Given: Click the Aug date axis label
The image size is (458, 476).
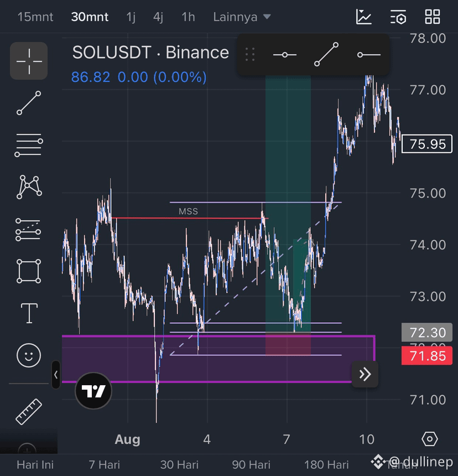Looking at the screenshot, I should pyautogui.click(x=127, y=439).
